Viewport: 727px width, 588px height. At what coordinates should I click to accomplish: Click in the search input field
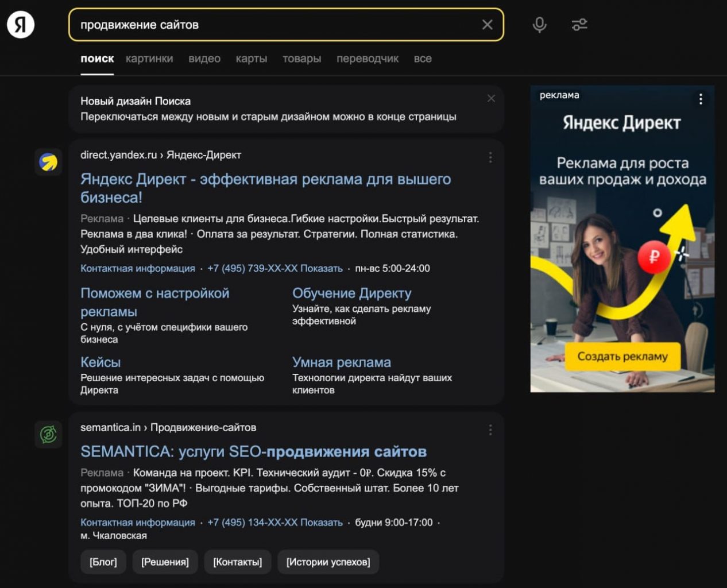tap(276, 25)
